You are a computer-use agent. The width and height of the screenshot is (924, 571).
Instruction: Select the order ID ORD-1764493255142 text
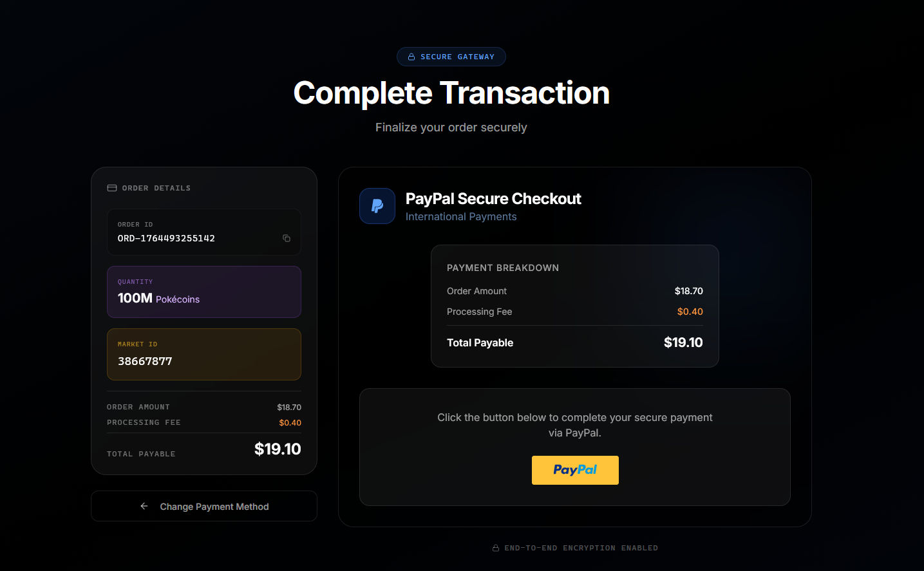[x=166, y=238]
